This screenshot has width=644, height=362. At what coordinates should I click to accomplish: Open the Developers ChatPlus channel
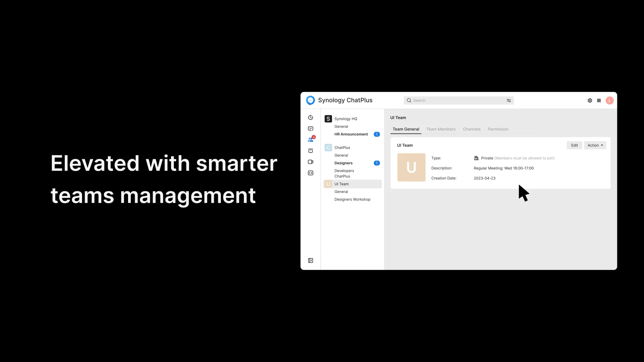tap(344, 173)
